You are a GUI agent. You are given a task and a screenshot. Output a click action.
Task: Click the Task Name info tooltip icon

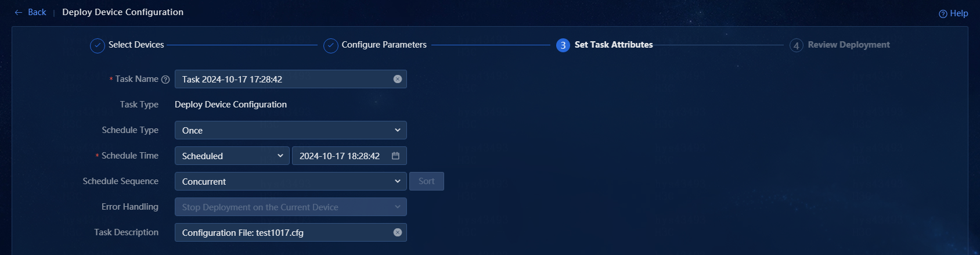(x=165, y=80)
